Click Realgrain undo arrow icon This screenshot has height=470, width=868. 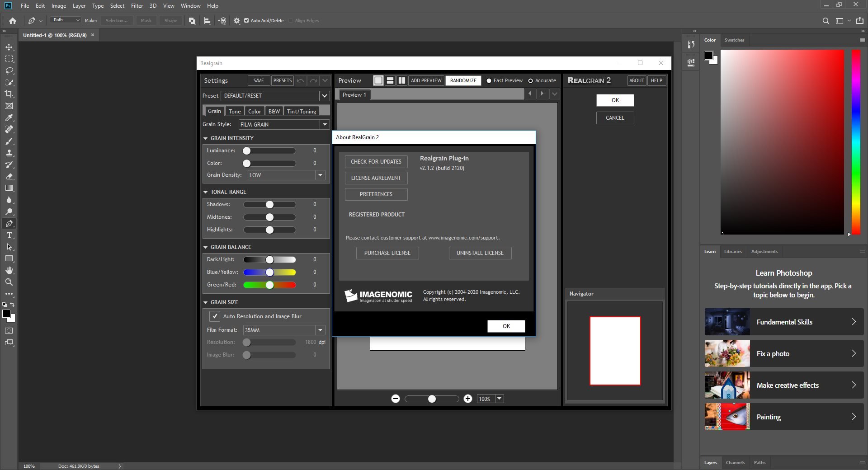point(301,80)
